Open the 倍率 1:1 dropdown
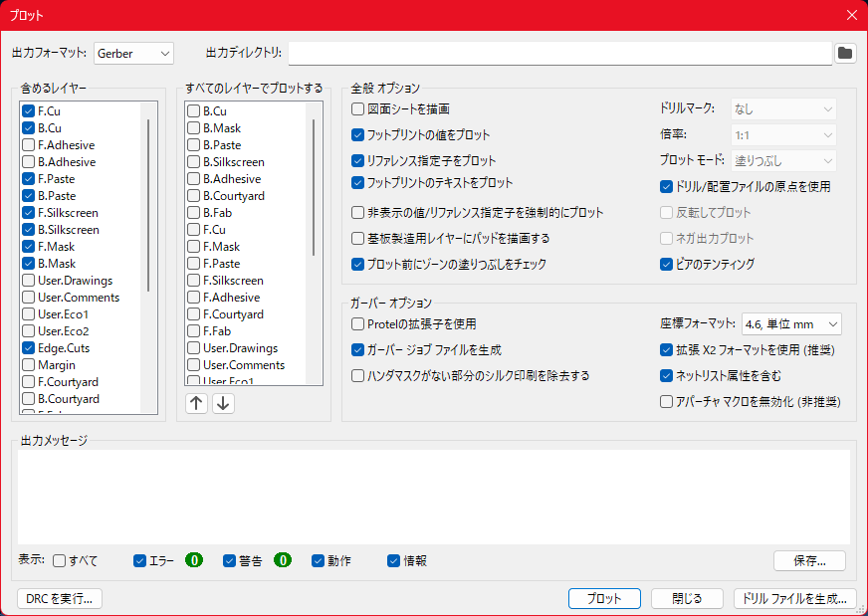The image size is (868, 616). point(783,135)
